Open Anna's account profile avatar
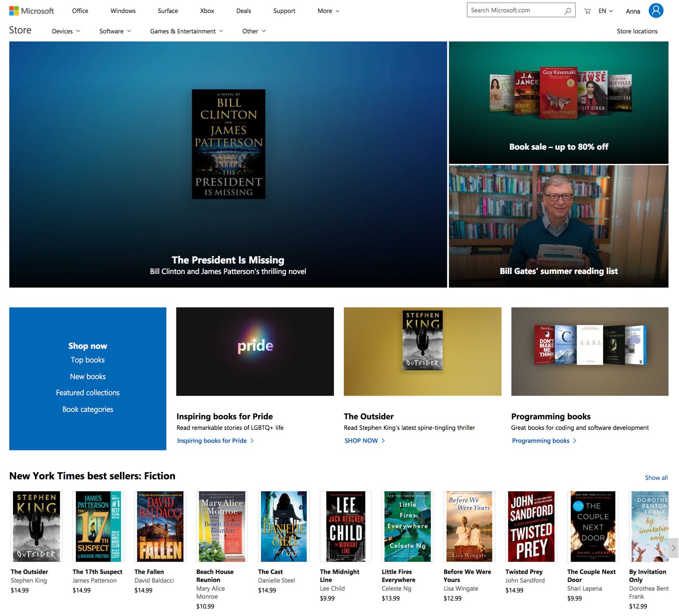Viewport: 679px width, 616px height. coord(656,11)
